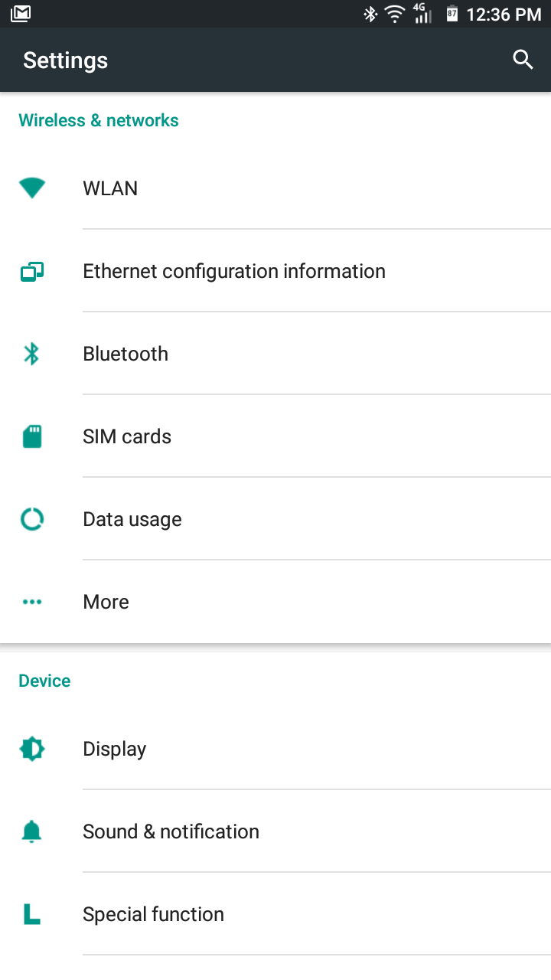551x980 pixels.
Task: Open Bluetooth settings entry
Action: point(275,354)
